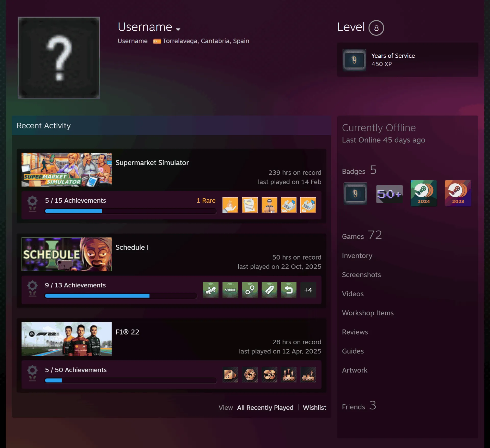The width and height of the screenshot is (490, 448).
Task: View the return arrow achievement in Schedule I
Action: click(x=289, y=290)
